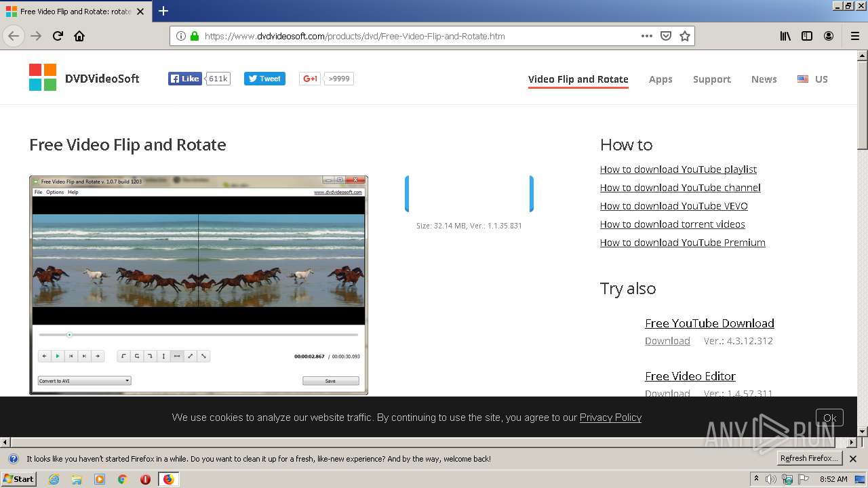The height and width of the screenshot is (488, 868).
Task: Click the Google+ G+1 button
Action: tap(310, 79)
